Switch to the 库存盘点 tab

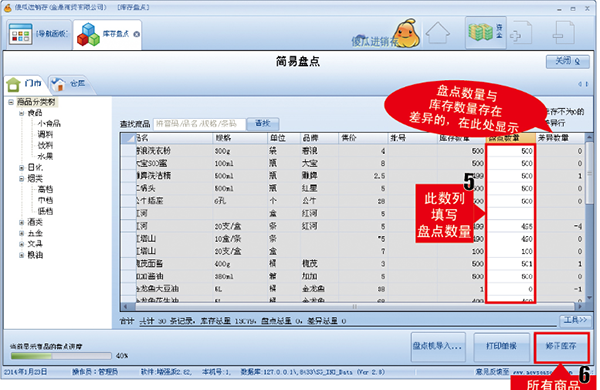pyautogui.click(x=107, y=34)
